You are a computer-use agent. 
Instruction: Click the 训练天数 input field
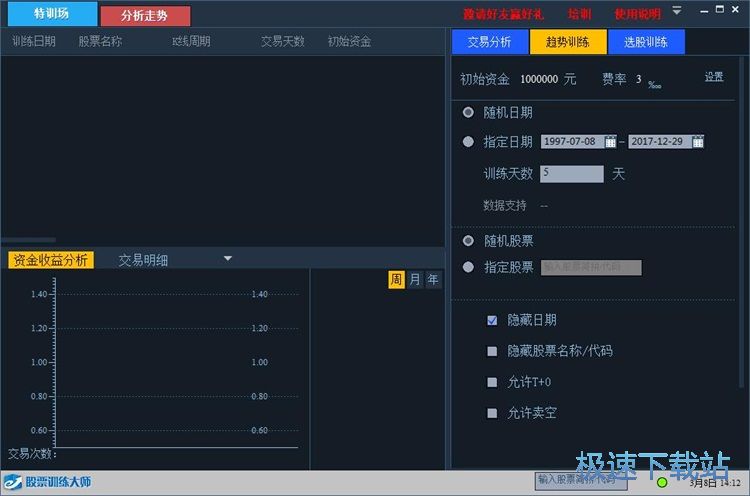pyautogui.click(x=572, y=174)
